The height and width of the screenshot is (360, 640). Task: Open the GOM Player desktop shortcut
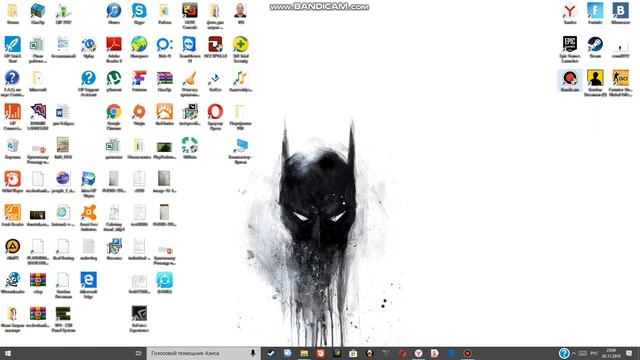12,179
